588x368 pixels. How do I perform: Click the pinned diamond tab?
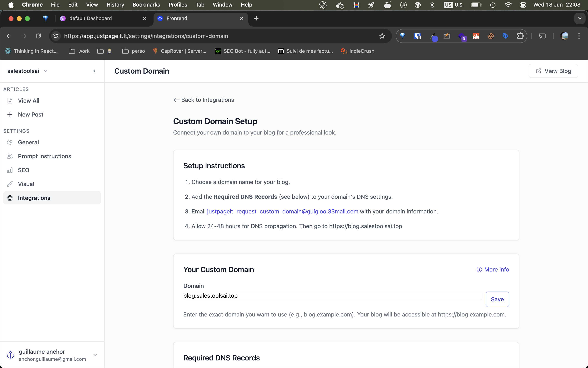[x=46, y=18]
